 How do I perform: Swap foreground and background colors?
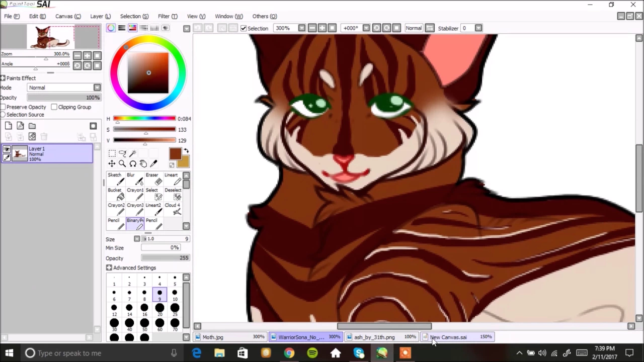pyautogui.click(x=186, y=151)
